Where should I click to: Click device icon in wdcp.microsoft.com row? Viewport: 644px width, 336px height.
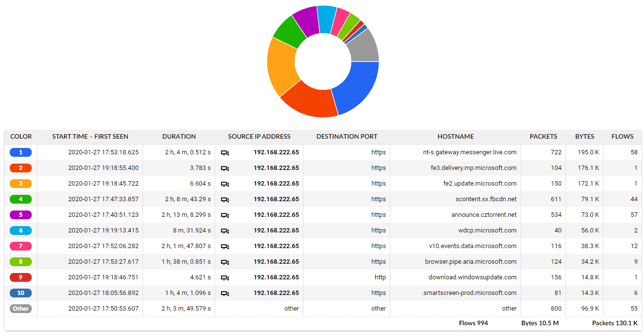pos(225,231)
